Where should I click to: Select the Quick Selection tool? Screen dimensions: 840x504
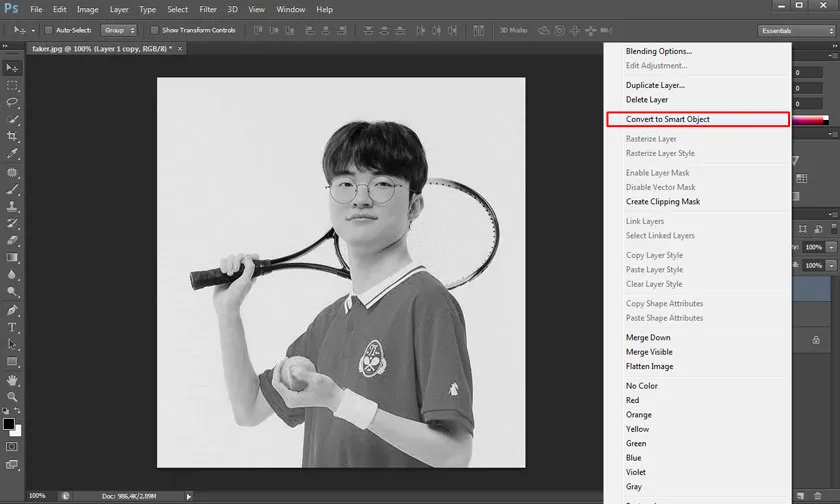(12, 119)
